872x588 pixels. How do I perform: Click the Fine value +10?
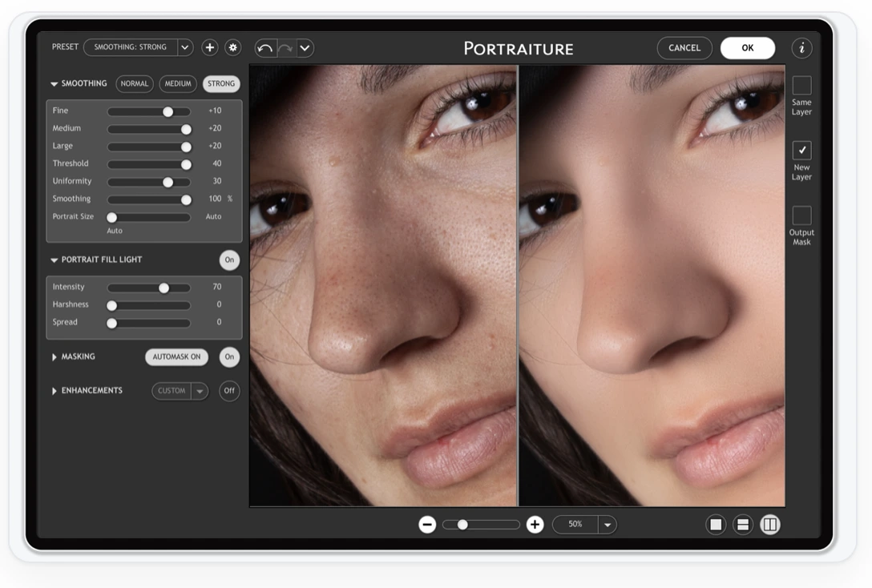click(x=215, y=111)
